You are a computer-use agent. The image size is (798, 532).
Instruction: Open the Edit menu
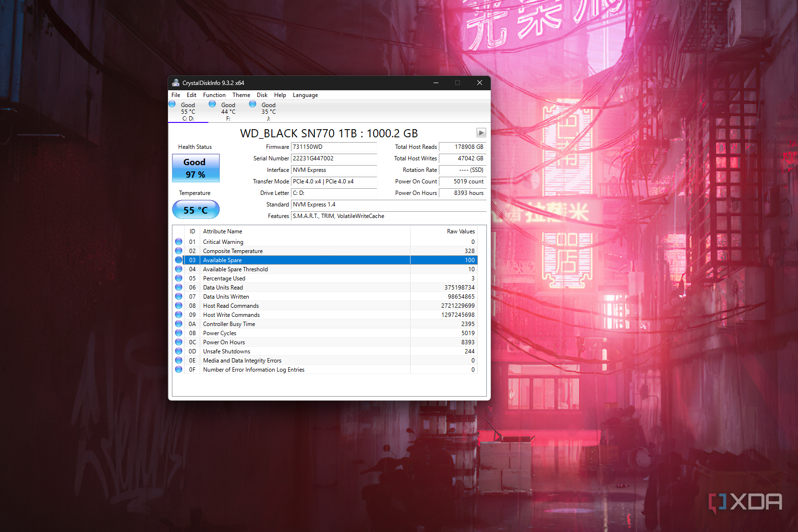point(192,95)
